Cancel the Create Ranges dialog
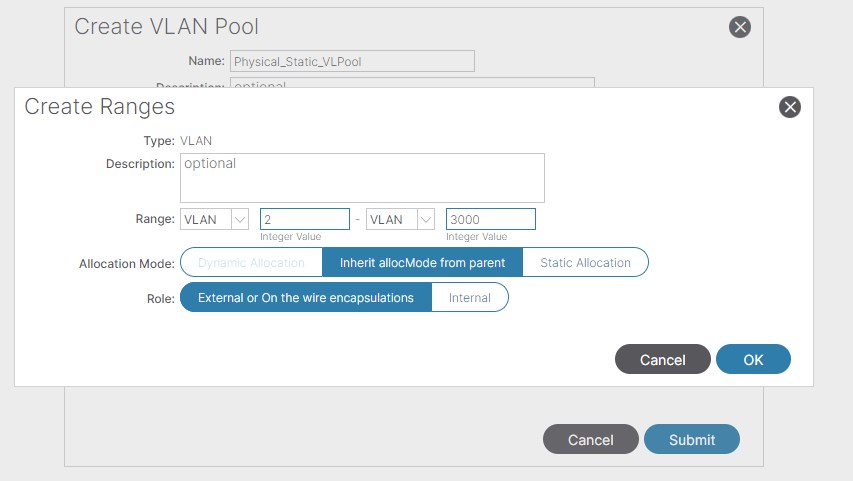The width and height of the screenshot is (853, 481). (x=662, y=359)
